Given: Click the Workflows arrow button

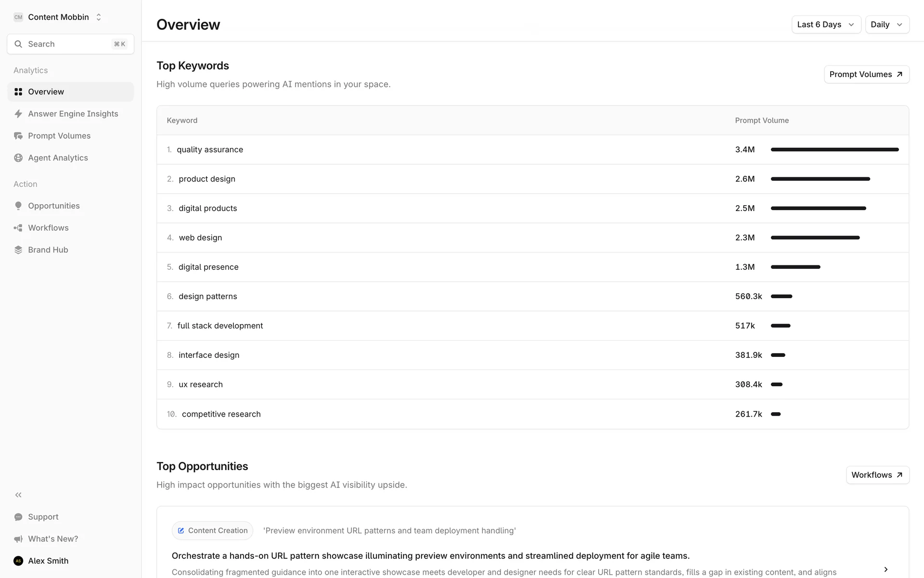Looking at the screenshot, I should 877,475.
